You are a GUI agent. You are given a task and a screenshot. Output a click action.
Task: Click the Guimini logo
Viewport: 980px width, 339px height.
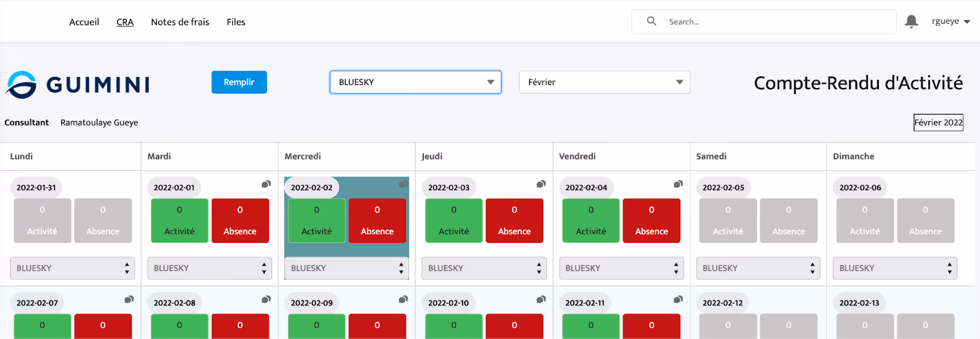click(78, 84)
